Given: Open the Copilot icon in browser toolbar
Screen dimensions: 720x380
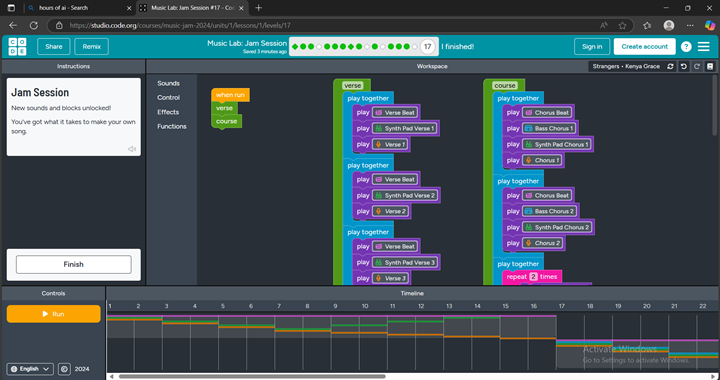Looking at the screenshot, I should pos(710,26).
